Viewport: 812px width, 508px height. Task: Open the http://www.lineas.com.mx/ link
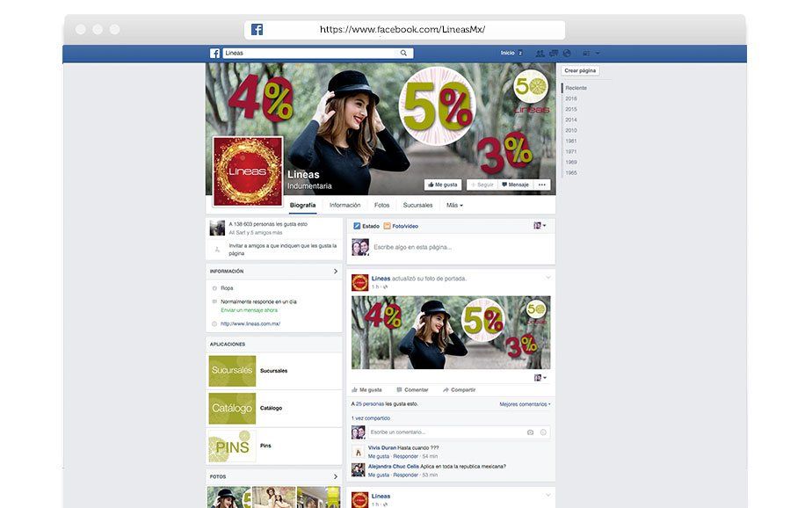pyautogui.click(x=250, y=323)
